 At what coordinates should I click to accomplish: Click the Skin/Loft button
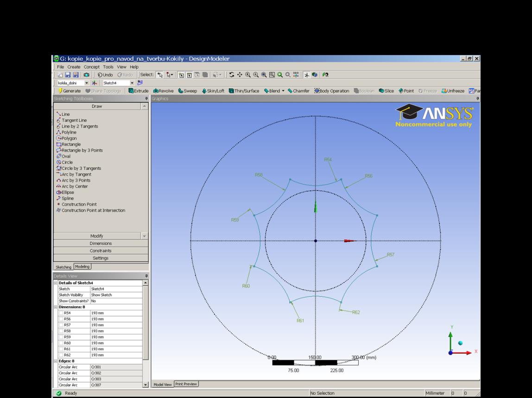pos(213,91)
